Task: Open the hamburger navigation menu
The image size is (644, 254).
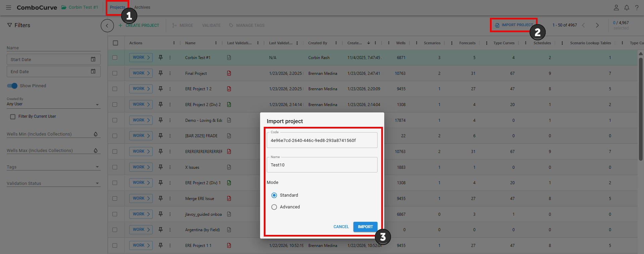Action: click(x=9, y=7)
